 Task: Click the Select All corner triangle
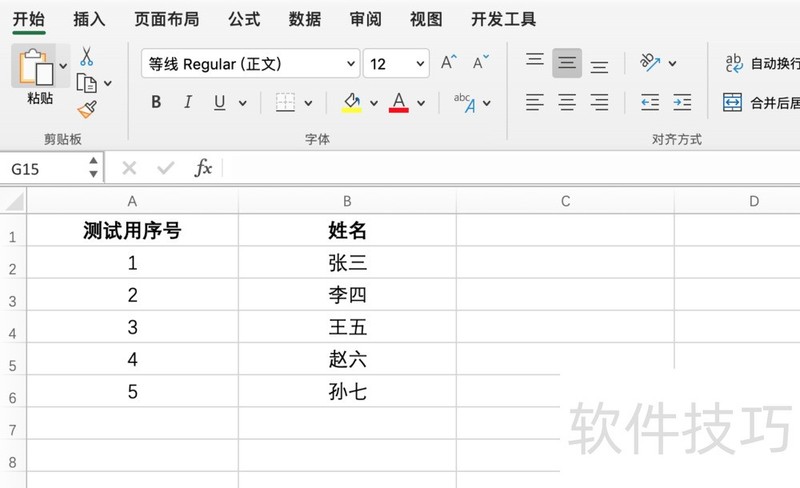14,201
